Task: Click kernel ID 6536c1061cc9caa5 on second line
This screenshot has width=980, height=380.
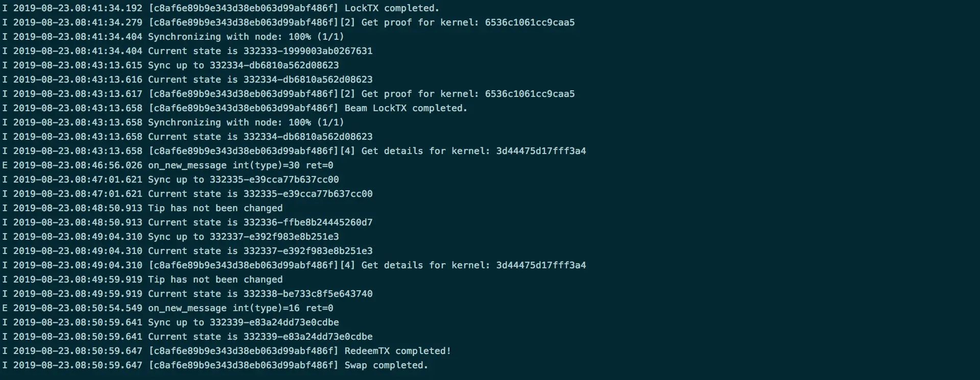Action: [530, 22]
